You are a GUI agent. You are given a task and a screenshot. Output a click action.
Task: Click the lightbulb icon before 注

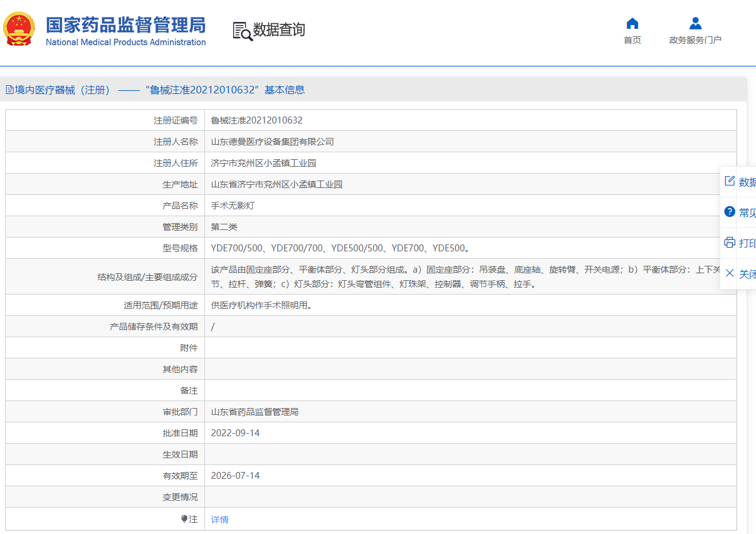[184, 520]
